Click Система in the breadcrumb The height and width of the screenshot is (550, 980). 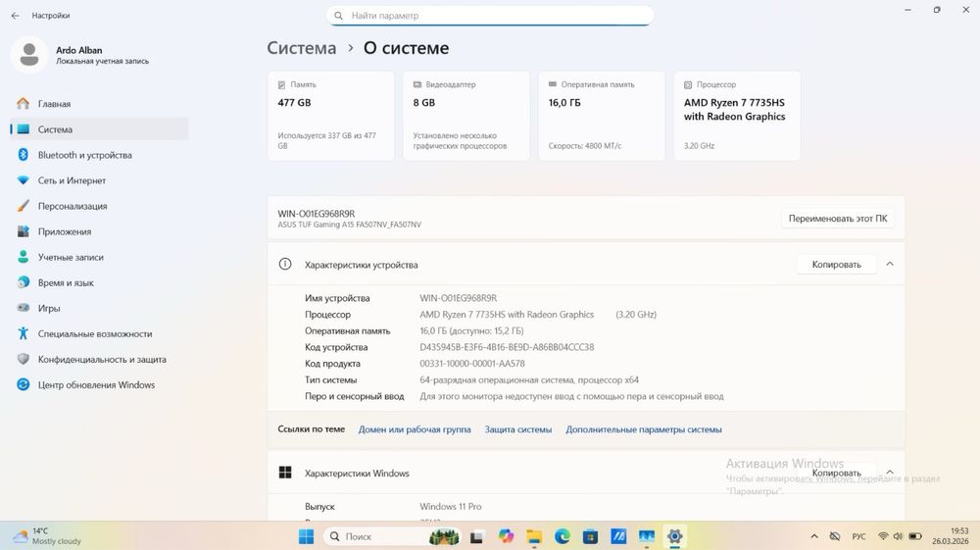point(301,48)
